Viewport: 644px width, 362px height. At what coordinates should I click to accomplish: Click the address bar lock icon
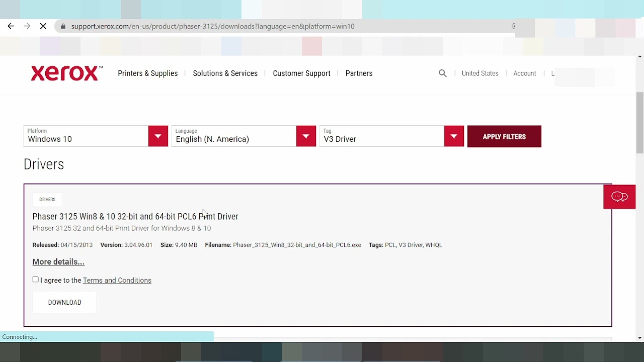[63, 26]
